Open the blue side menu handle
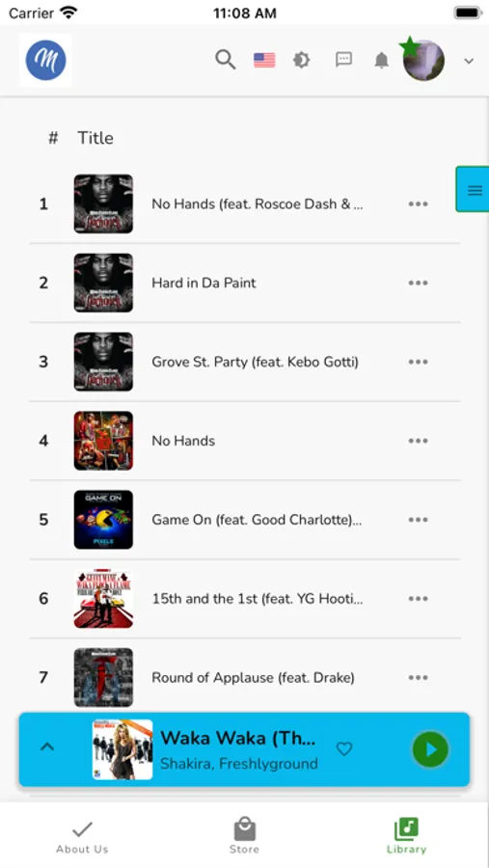The height and width of the screenshot is (868, 489). [x=474, y=189]
